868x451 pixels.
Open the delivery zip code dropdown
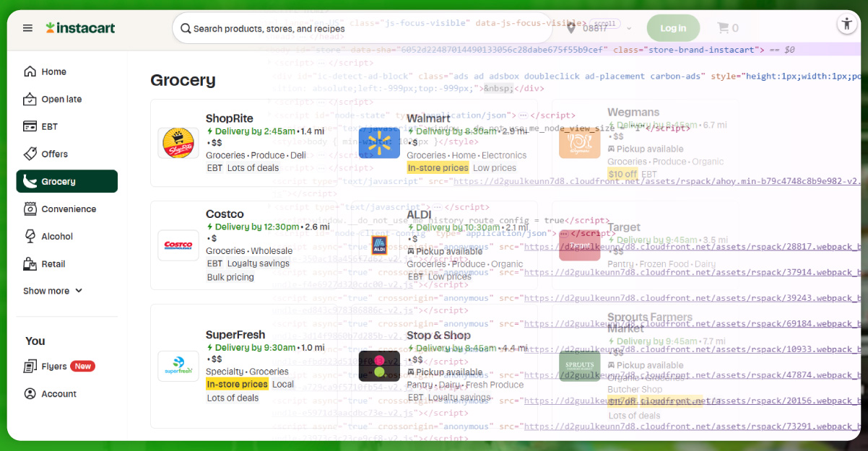[599, 28]
